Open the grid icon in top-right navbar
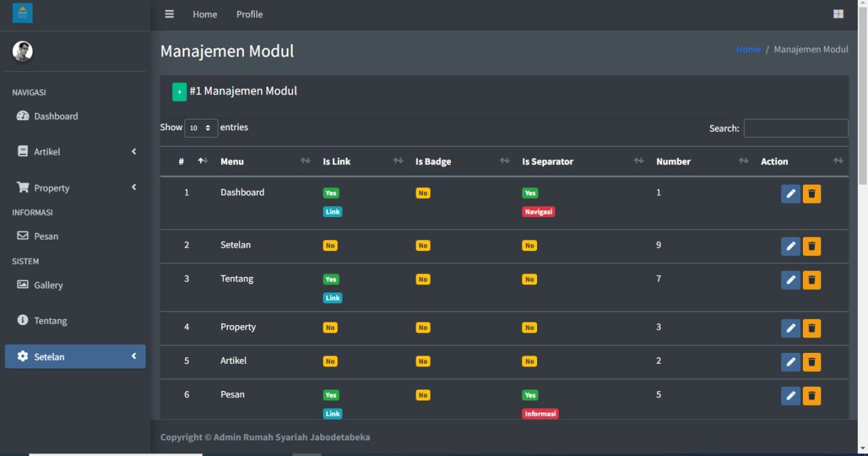 (838, 14)
